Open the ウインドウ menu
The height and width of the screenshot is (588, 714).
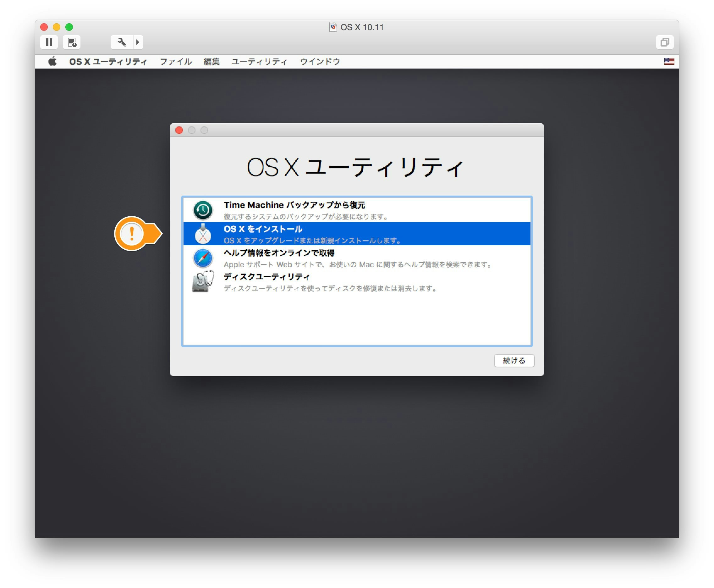click(319, 61)
